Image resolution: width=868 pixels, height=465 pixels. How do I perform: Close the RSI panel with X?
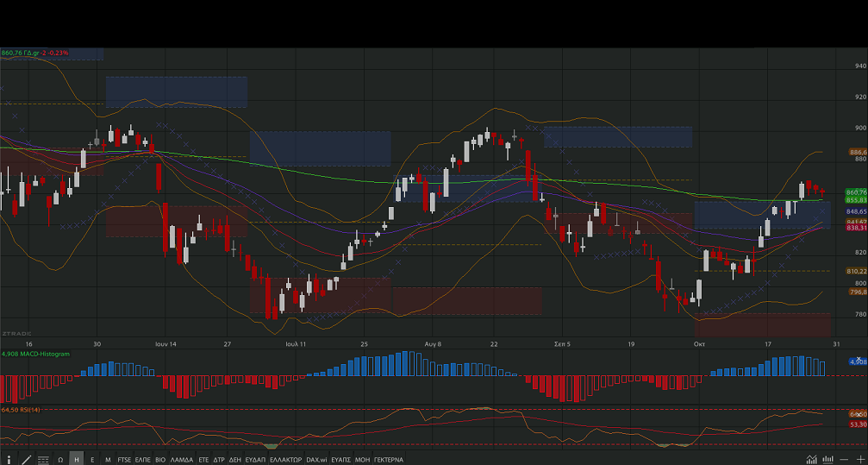click(859, 415)
